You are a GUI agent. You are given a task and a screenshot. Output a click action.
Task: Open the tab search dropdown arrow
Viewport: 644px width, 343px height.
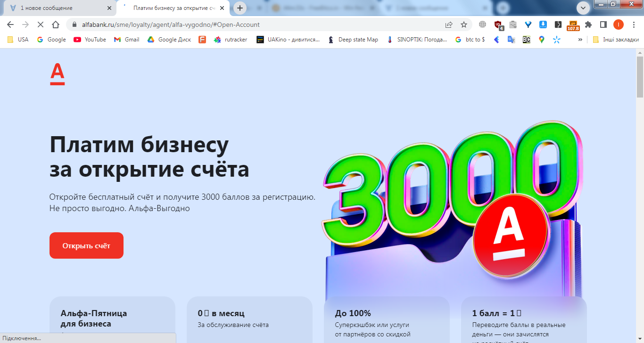(x=584, y=8)
